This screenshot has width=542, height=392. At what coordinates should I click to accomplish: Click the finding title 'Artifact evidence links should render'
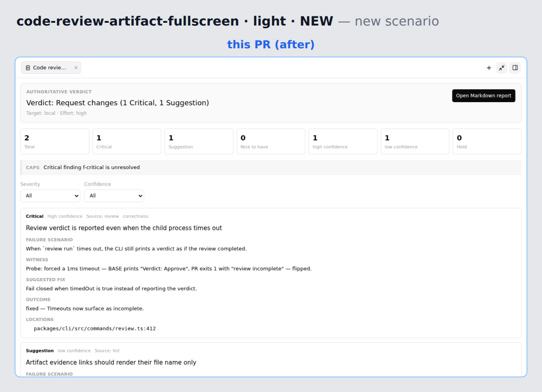click(111, 362)
